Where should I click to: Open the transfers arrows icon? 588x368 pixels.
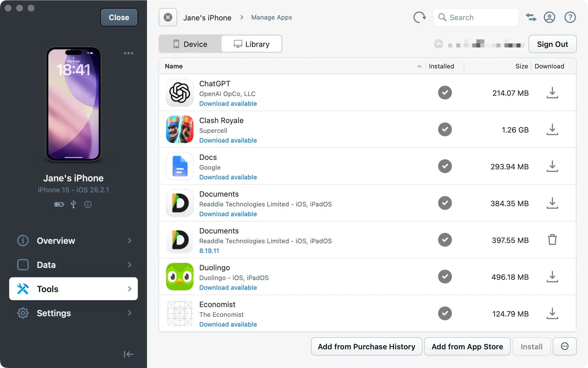tap(531, 17)
